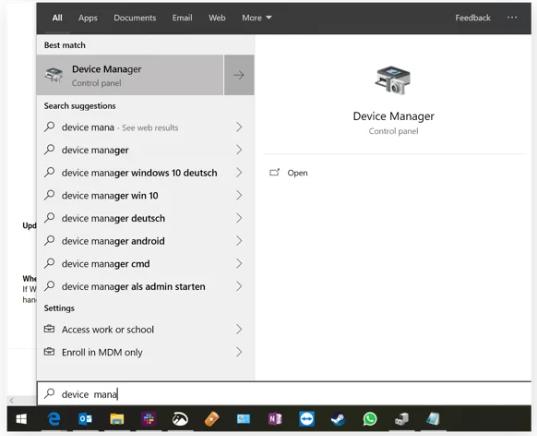
Task: Open OneNote from the taskbar
Action: pyautogui.click(x=275, y=419)
